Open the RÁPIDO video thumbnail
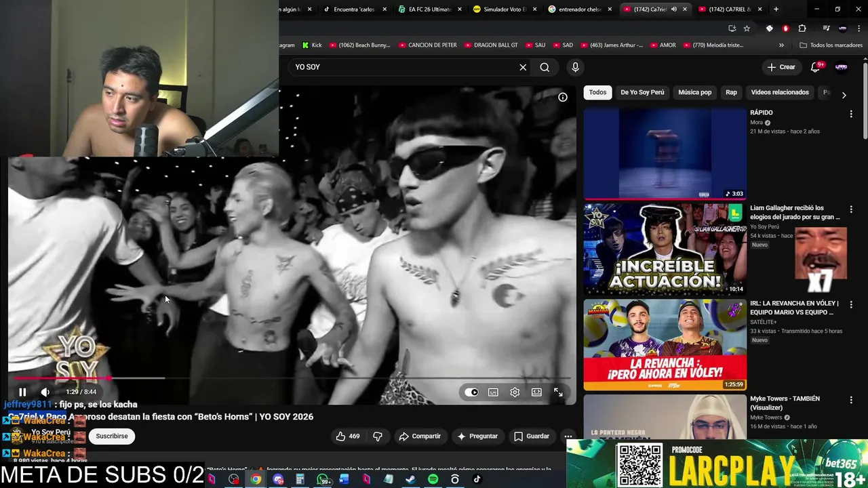The image size is (868, 488). (x=665, y=154)
